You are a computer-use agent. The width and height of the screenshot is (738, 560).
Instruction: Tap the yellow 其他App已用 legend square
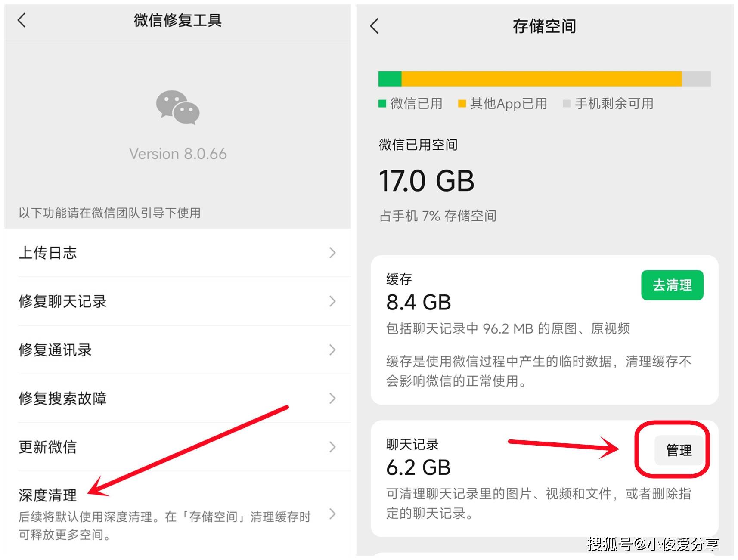click(x=462, y=103)
